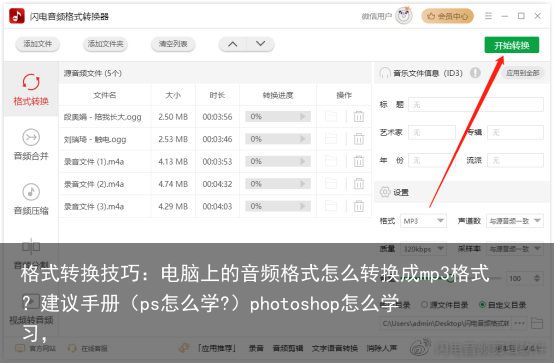
Task: Click the 应用到全部 button
Action: click(523, 73)
